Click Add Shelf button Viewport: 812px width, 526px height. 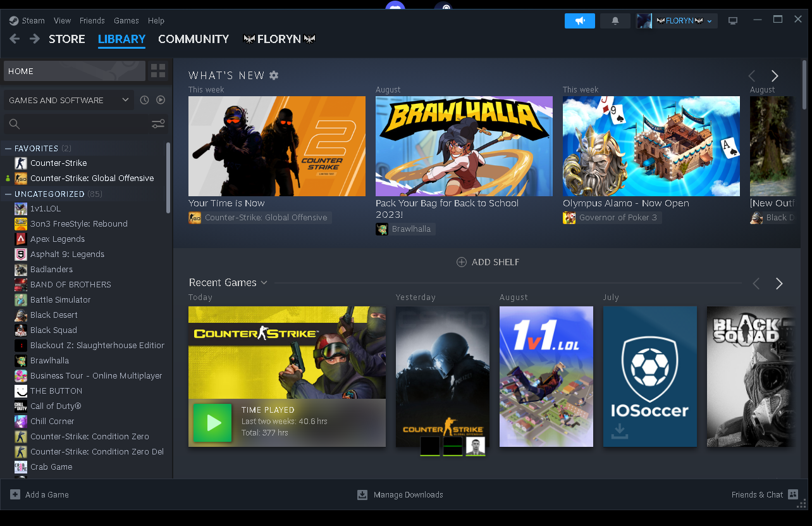(488, 262)
